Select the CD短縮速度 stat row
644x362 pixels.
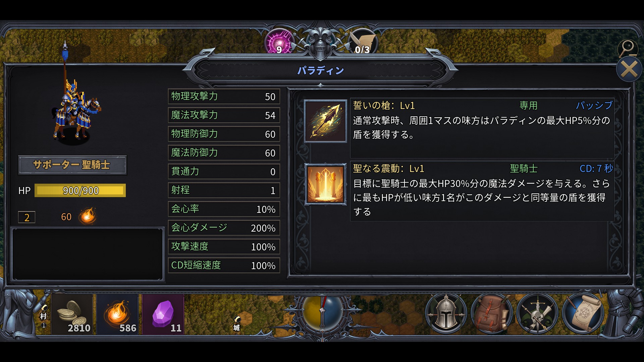(x=224, y=265)
